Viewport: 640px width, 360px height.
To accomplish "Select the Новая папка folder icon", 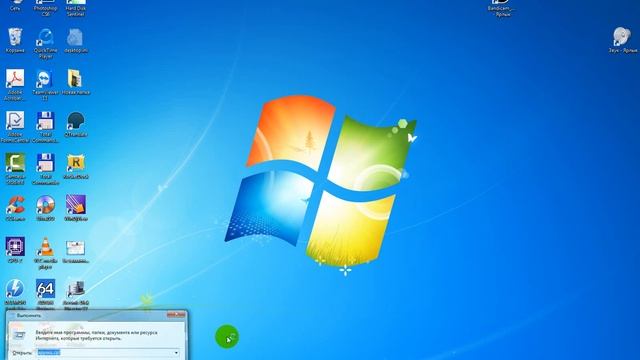I will coord(76,82).
